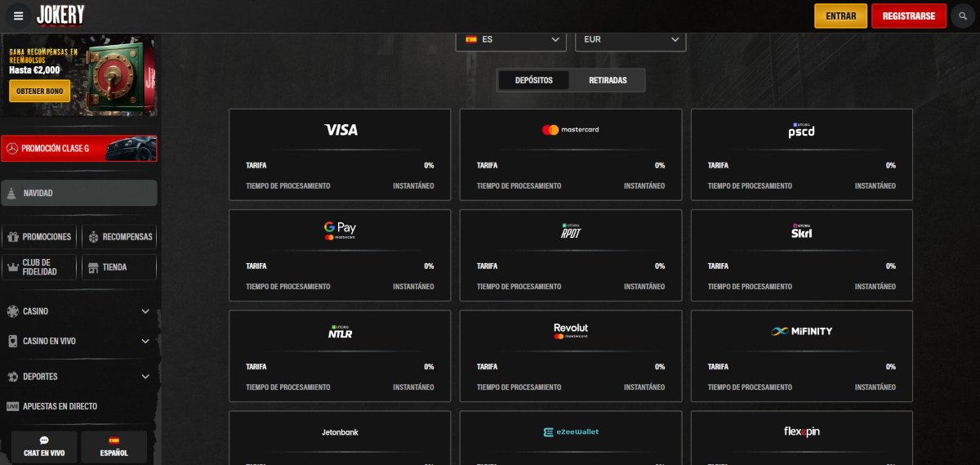The height and width of the screenshot is (465, 980).
Task: Open the search magnifier icon
Action: coord(961,16)
